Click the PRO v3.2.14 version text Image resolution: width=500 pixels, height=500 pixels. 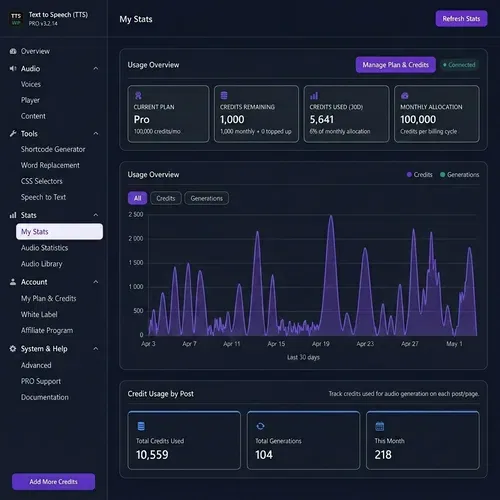pyautogui.click(x=43, y=24)
